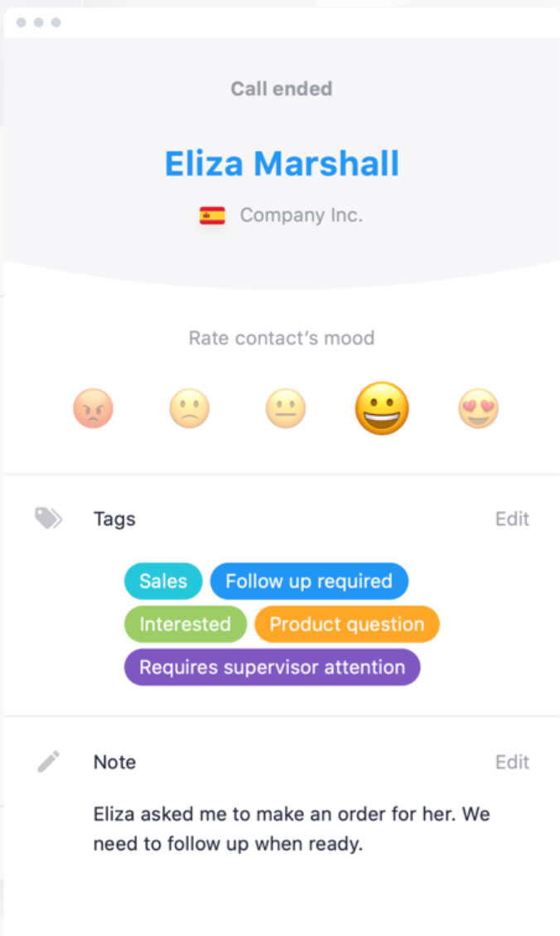Click the first window control dot
This screenshot has height=936, width=560.
click(x=22, y=22)
